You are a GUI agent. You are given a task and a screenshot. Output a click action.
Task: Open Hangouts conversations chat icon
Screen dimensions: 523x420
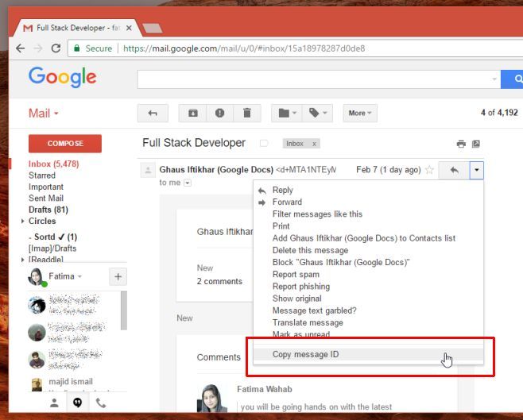(78, 403)
